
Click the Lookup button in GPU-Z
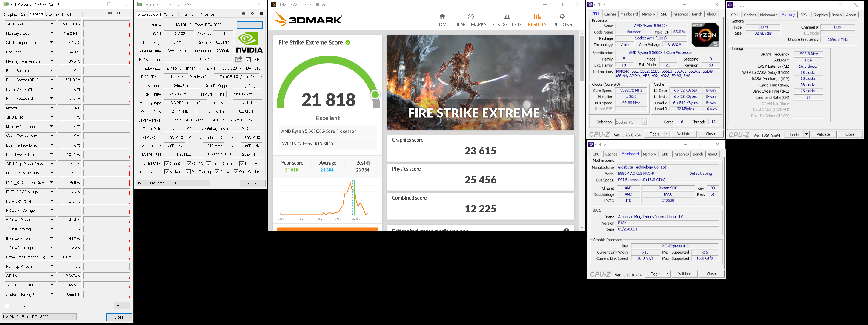pos(249,25)
